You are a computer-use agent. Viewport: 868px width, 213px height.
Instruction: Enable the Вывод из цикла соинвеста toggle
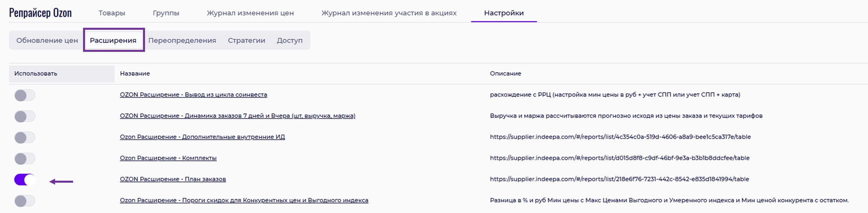click(24, 95)
